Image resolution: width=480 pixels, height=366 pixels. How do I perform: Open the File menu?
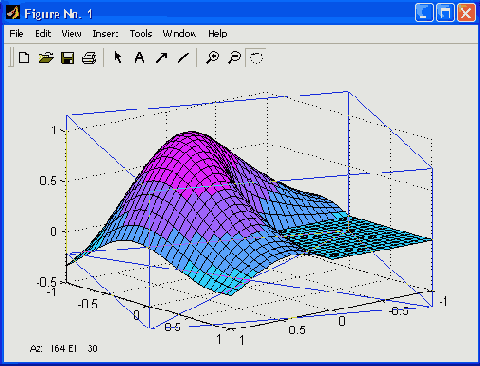point(16,34)
